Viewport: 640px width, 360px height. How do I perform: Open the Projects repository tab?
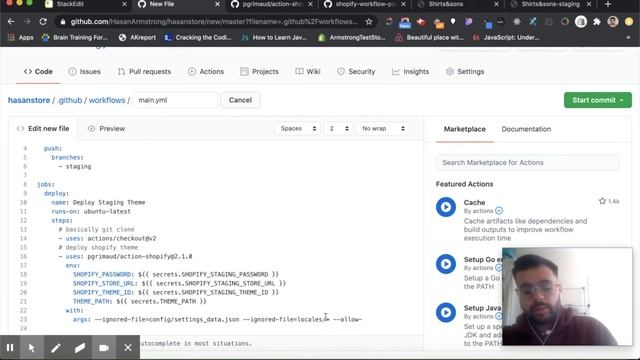coord(259,71)
